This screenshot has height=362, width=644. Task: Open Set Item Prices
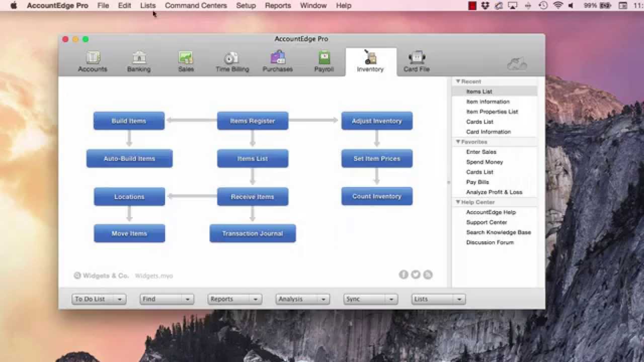click(377, 158)
